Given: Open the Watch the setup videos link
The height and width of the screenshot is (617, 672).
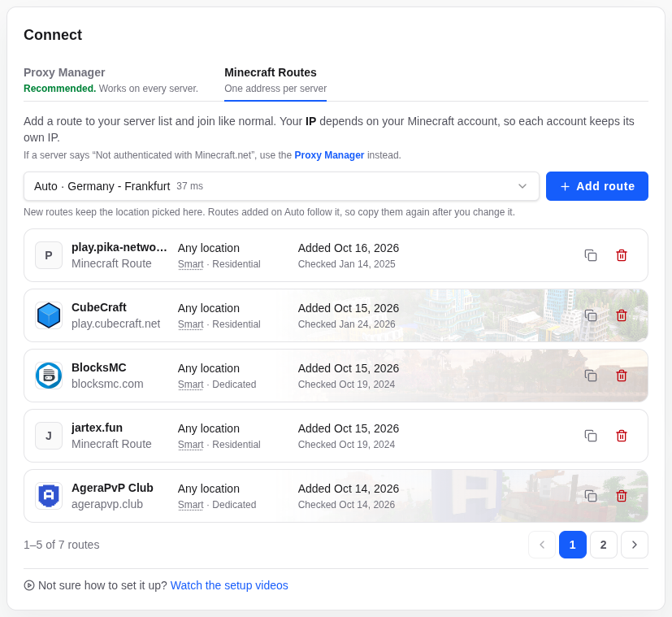Looking at the screenshot, I should pos(229,585).
